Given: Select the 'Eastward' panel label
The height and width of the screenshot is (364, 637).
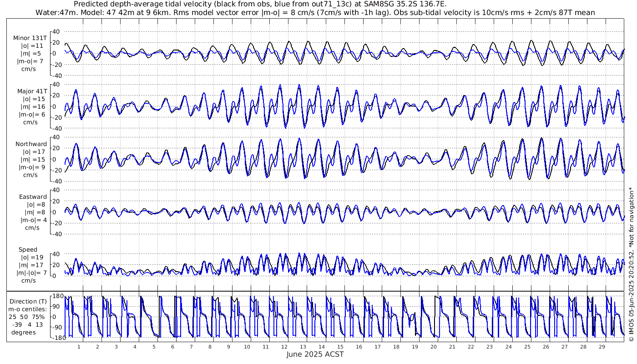Looking at the screenshot, I should click(x=33, y=197).
